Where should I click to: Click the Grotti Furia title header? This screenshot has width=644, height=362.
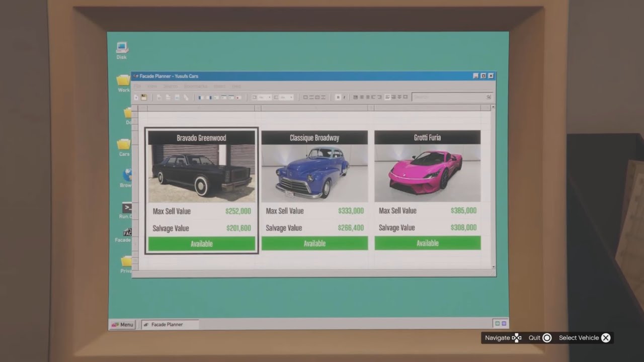427,137
